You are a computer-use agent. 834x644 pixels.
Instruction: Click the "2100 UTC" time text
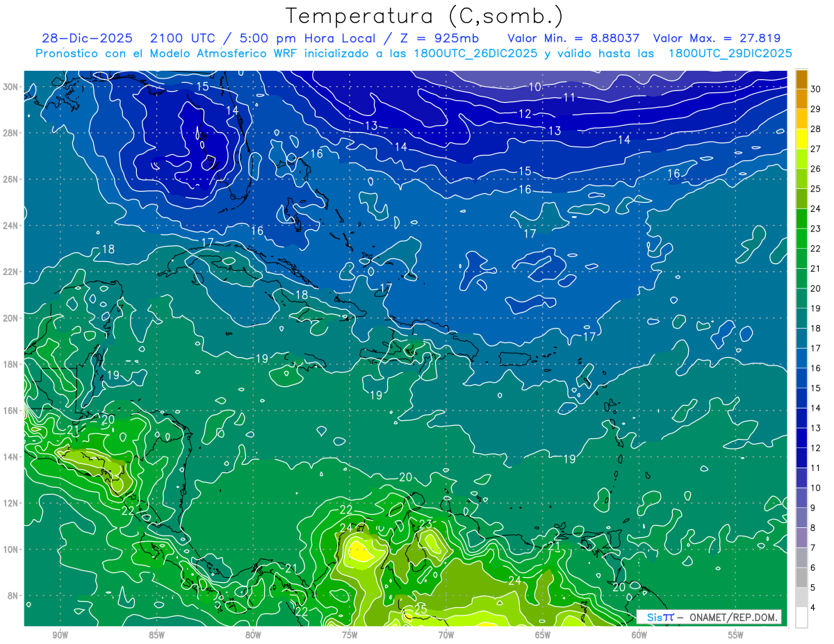184,38
